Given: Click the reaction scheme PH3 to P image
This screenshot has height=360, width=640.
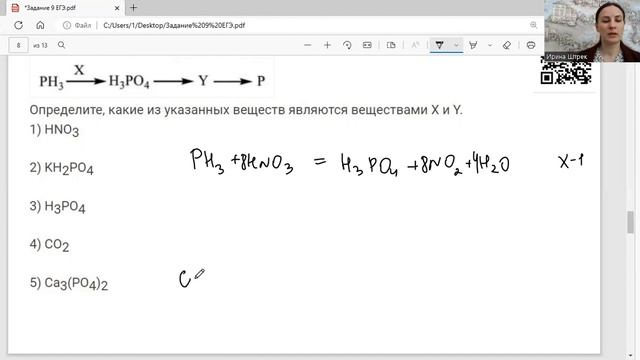Looking at the screenshot, I should point(152,78).
